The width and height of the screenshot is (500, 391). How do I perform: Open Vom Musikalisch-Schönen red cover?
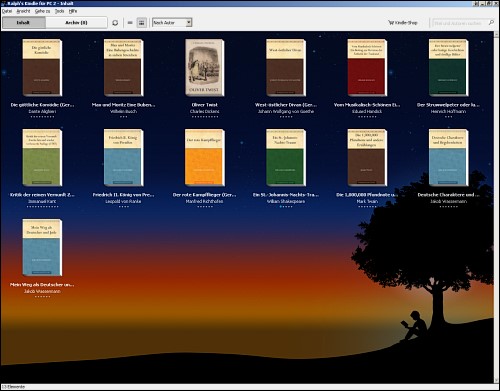[x=367, y=68]
